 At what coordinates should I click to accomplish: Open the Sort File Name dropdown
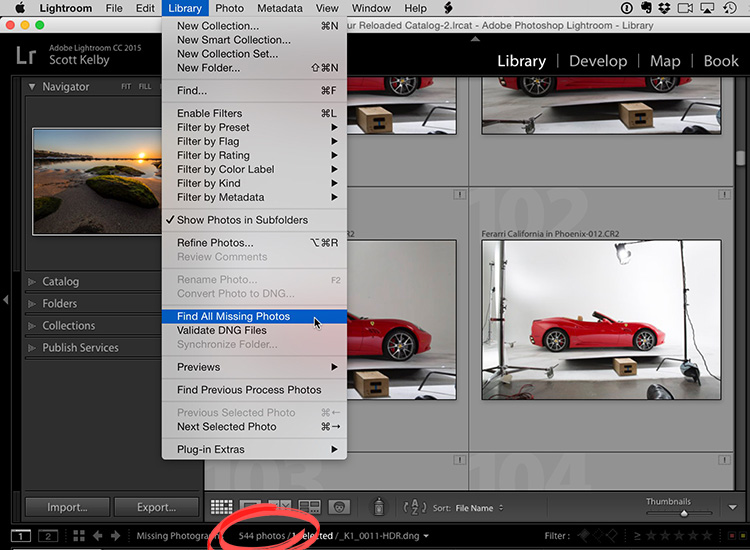[x=479, y=508]
